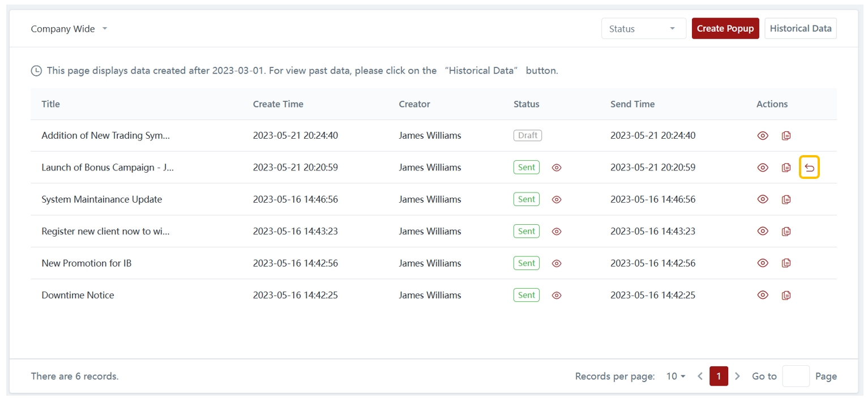Click the Sent status tag for Downtime Notice
The width and height of the screenshot is (868, 398).
pos(526,295)
